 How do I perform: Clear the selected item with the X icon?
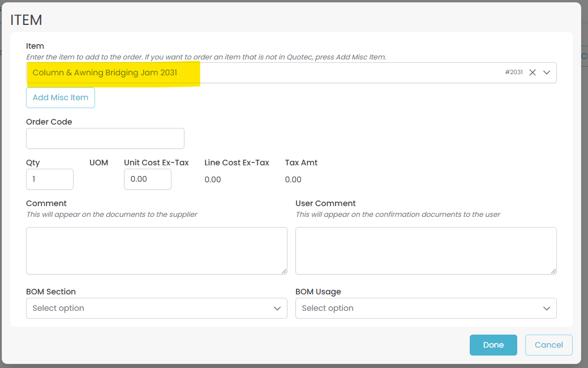pyautogui.click(x=532, y=72)
